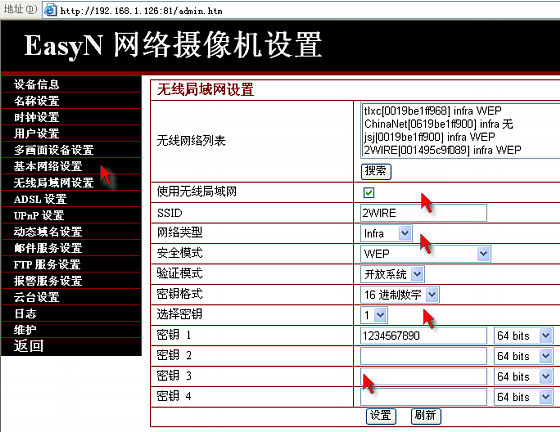The image size is (560, 432).
Task: Focus the 密钥 2 text field
Action: click(423, 356)
